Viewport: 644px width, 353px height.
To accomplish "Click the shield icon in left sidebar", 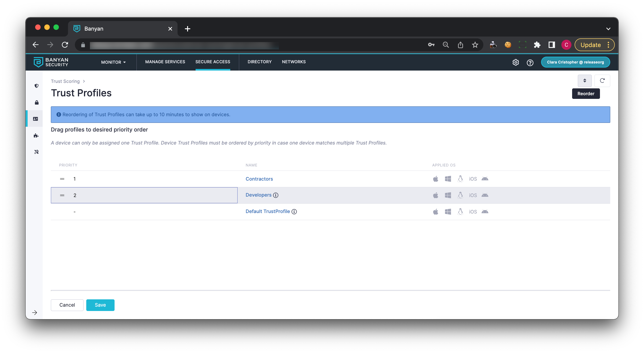I will [x=37, y=86].
